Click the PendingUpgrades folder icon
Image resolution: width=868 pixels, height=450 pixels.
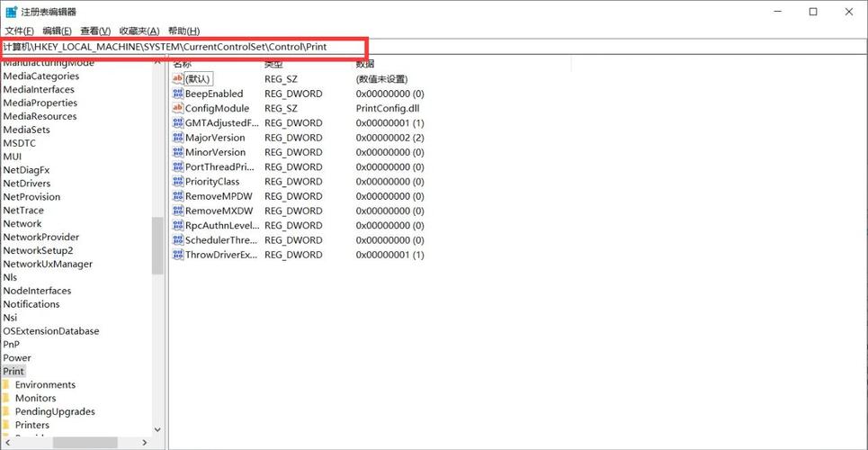coord(6,411)
